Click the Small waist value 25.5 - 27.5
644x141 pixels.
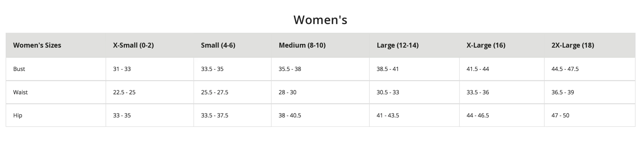pyautogui.click(x=214, y=92)
